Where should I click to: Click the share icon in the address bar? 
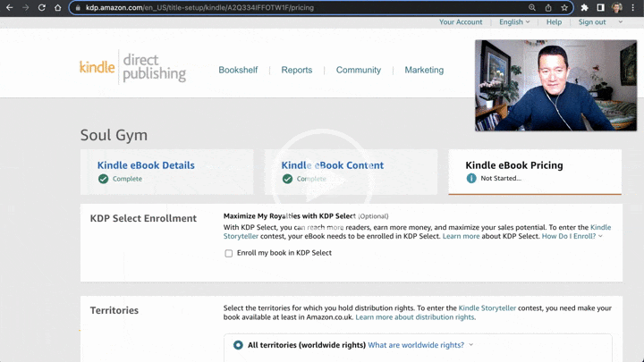(548, 7)
